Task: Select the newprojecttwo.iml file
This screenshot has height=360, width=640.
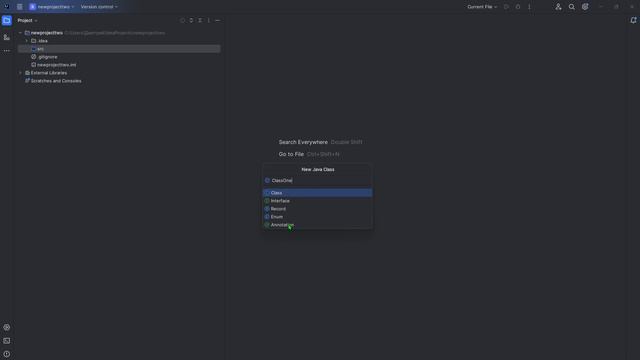Action: point(119,65)
